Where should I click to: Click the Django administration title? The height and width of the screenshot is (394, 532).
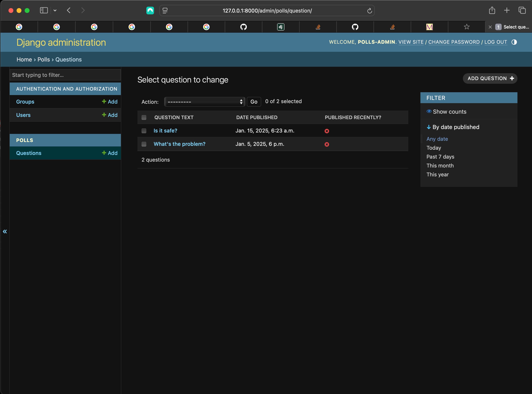point(61,42)
